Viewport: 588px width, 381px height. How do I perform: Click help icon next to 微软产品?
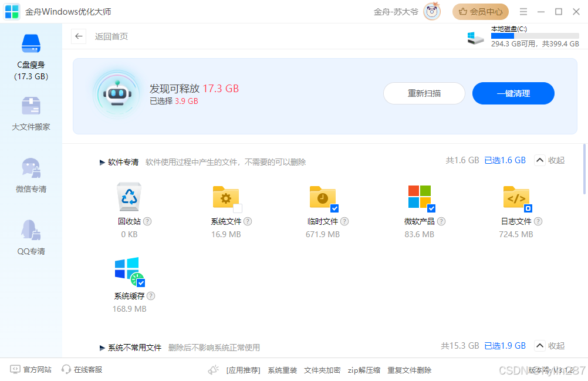(441, 221)
